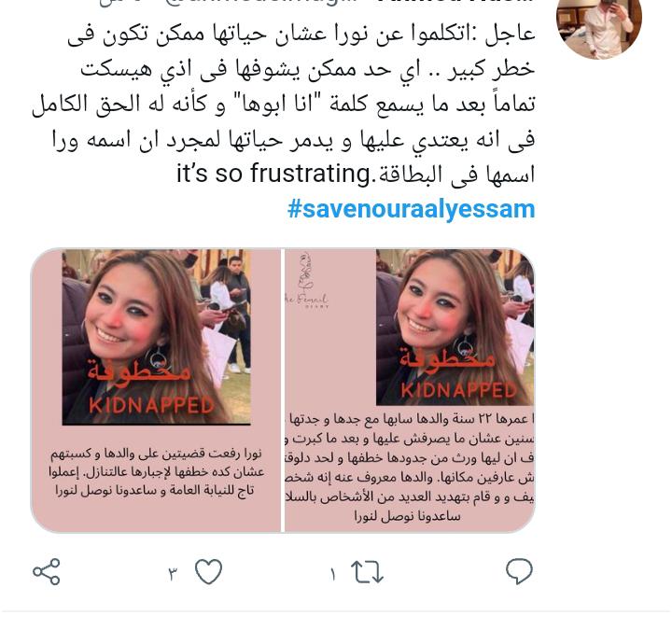Image resolution: width=672 pixels, height=629 pixels.
Task: Retweet this post using the arrows icon
Action: coord(367,572)
